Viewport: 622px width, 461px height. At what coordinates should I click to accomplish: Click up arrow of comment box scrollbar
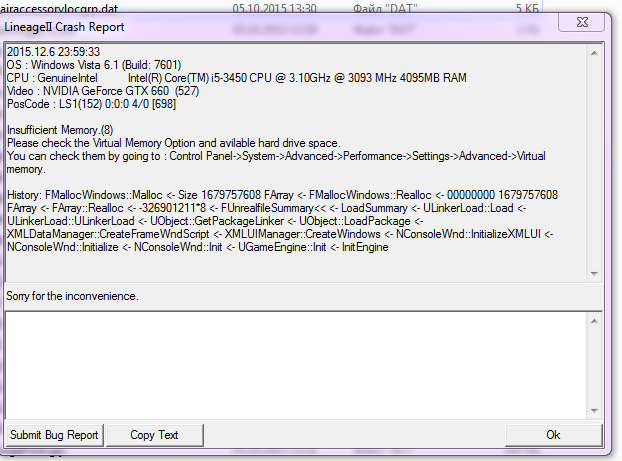click(594, 321)
